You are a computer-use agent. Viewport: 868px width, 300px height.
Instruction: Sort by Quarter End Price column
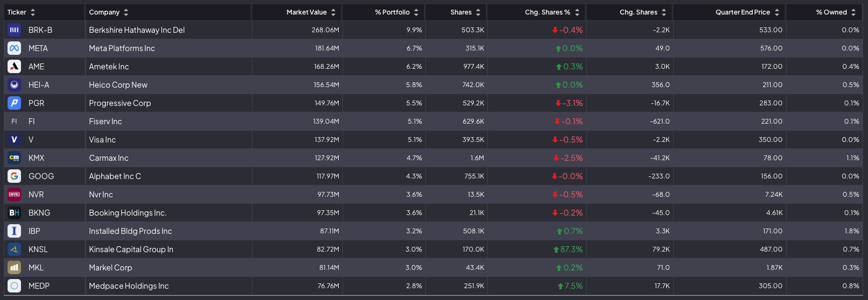pyautogui.click(x=747, y=12)
